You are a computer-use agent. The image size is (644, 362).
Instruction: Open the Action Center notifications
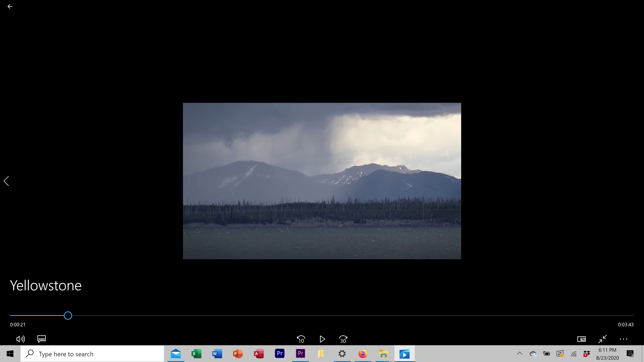(630, 354)
